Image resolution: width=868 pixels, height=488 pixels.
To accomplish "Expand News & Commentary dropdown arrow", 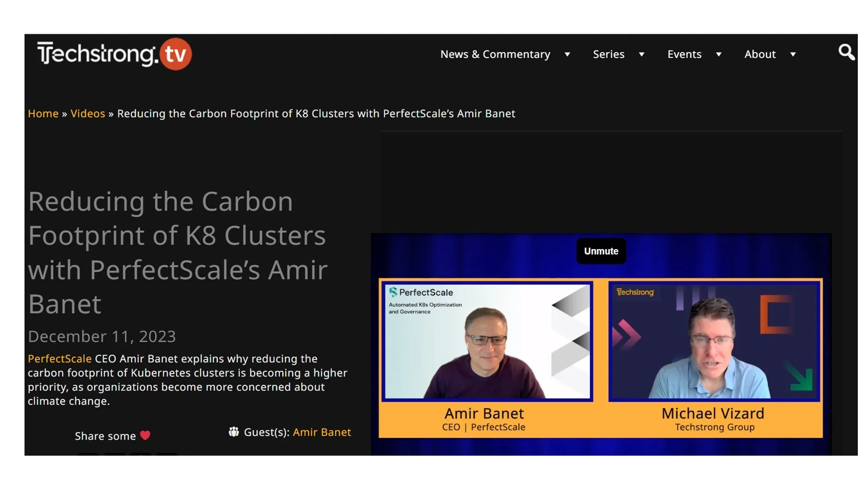I will (567, 55).
